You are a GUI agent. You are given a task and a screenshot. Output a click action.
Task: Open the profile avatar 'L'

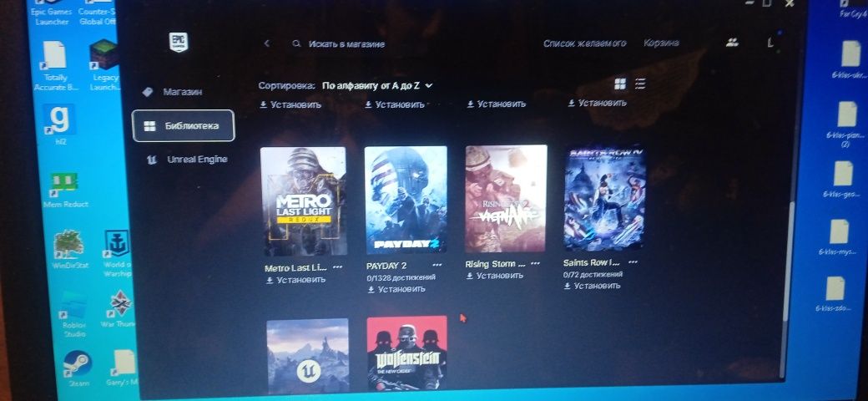click(770, 43)
